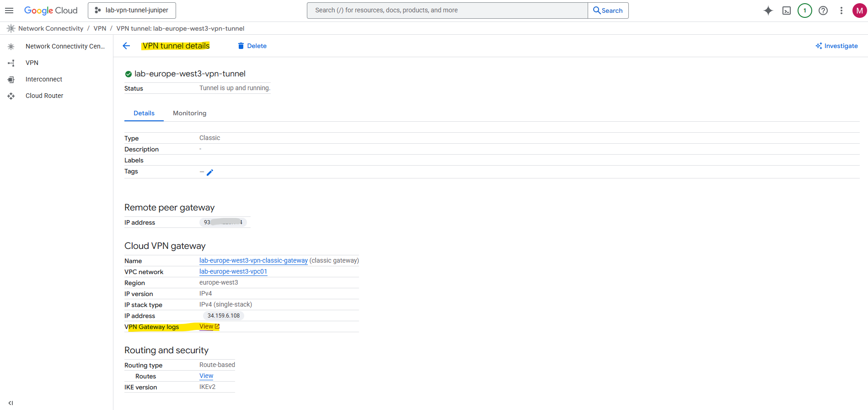Edit tags with the pencil icon
Viewport: 868px width, 410px height.
(210, 173)
